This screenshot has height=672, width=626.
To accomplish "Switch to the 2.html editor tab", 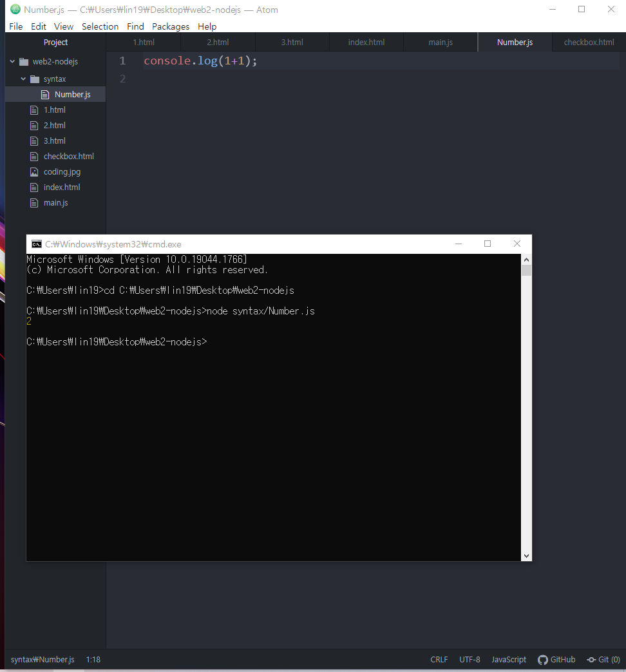I will (x=218, y=43).
